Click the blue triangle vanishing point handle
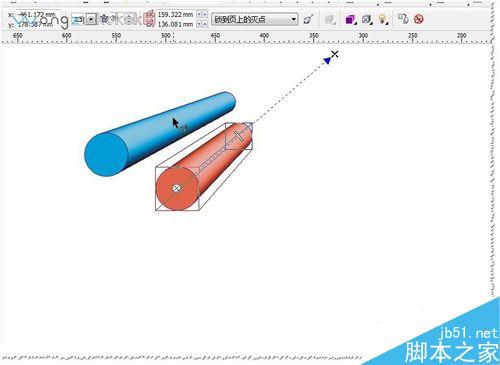The width and height of the screenshot is (500, 365). [327, 61]
